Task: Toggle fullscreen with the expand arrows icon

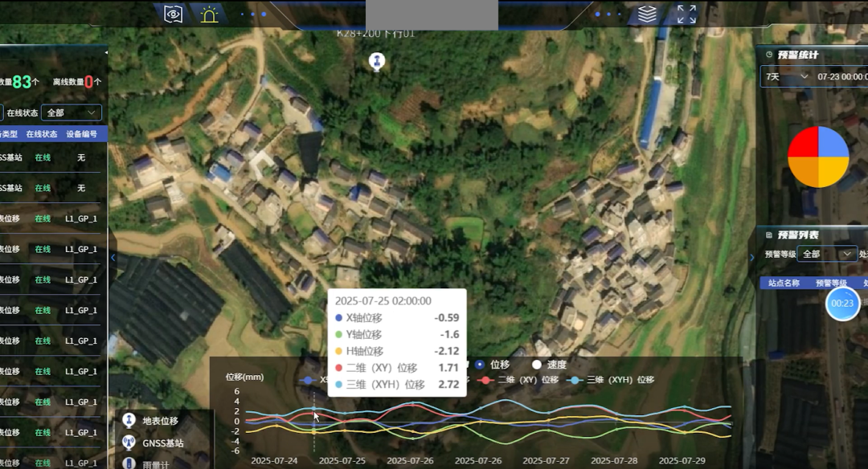Action: tap(686, 14)
